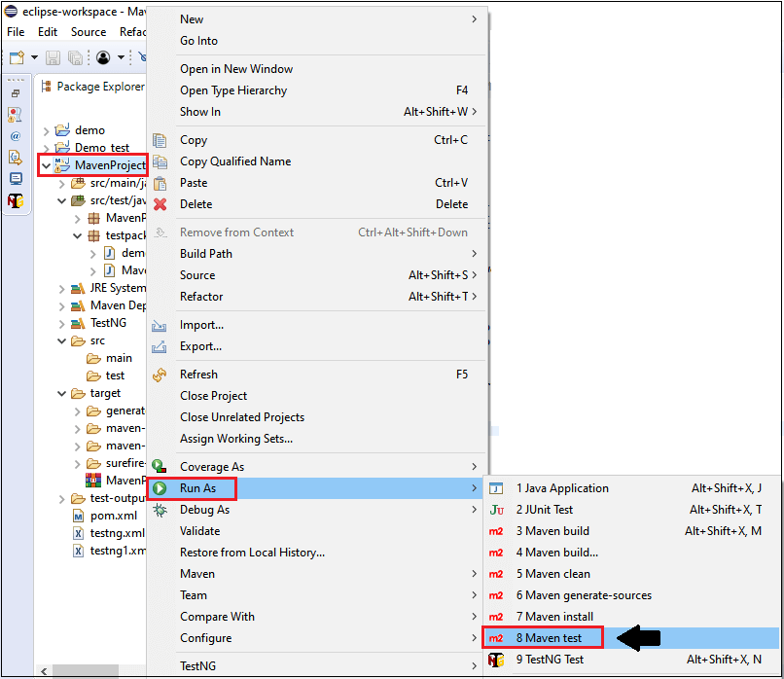Click the Coverage As icon in the context menu
Screen dimensions: 784x679
(x=159, y=466)
